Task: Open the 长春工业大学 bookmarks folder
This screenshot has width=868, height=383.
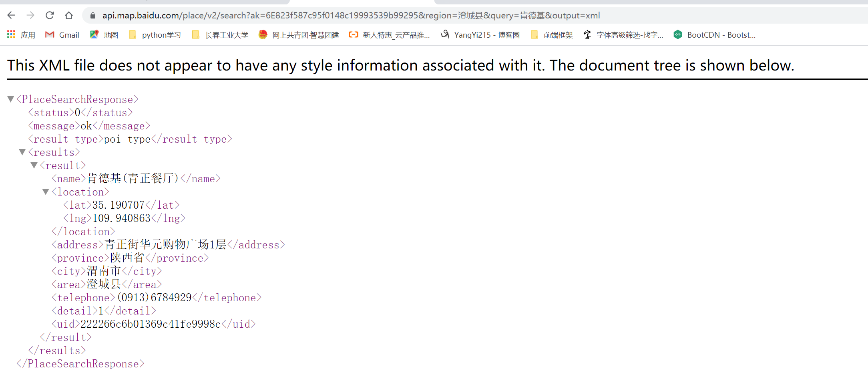Action: pos(220,35)
